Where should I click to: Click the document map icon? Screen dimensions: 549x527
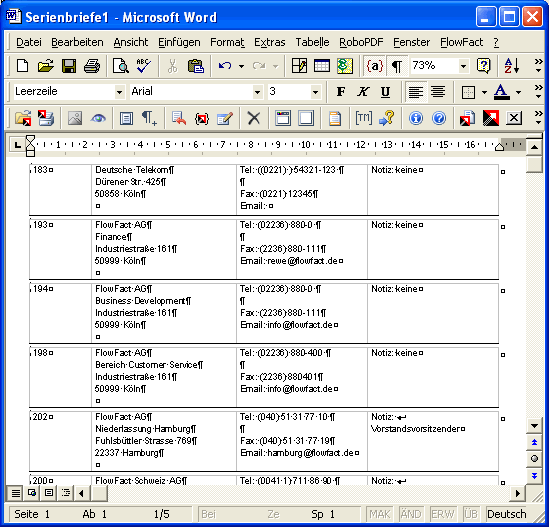(x=345, y=66)
